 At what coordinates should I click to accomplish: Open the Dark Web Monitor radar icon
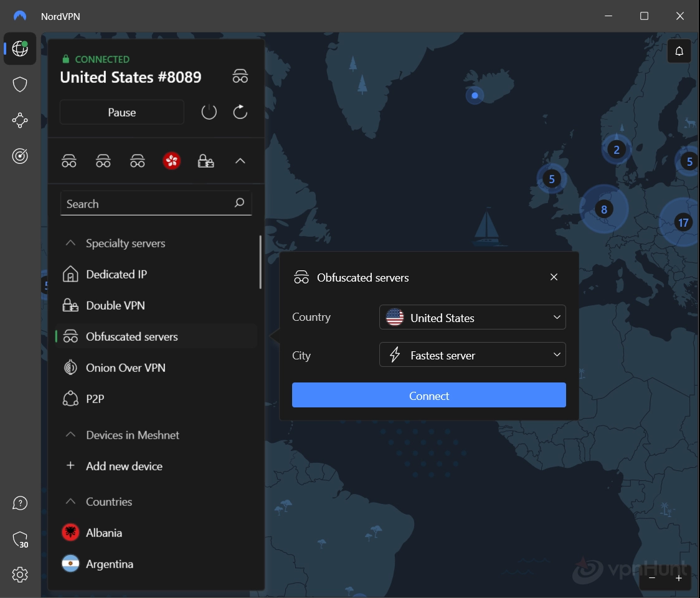coord(20,156)
